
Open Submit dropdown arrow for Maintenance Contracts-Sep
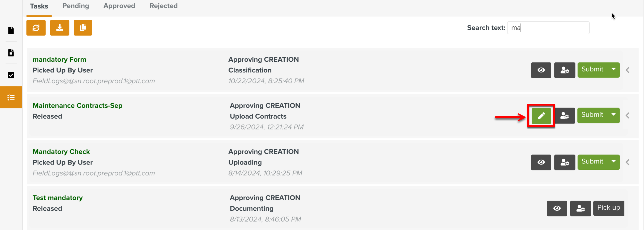pyautogui.click(x=613, y=115)
